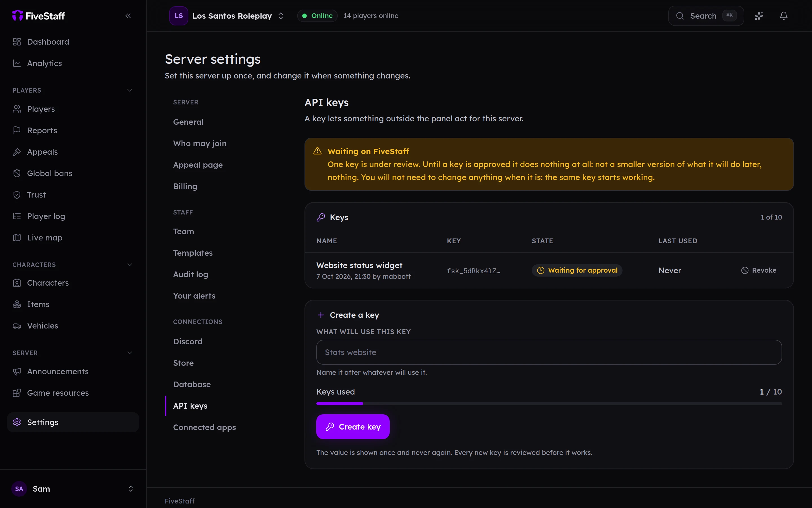
Task: Open the Characters page
Action: (73, 283)
